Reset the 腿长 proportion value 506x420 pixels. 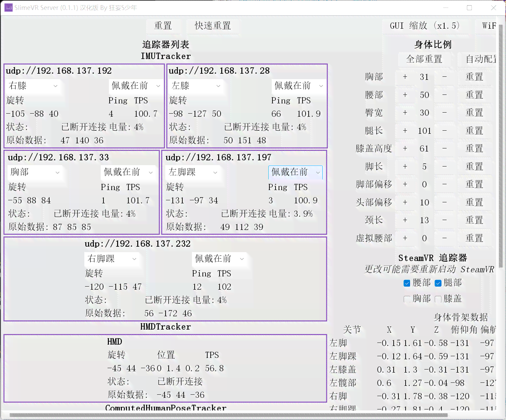tap(475, 131)
